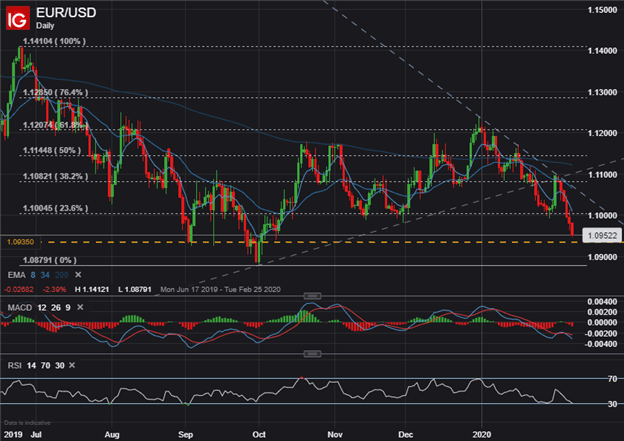
Task: Click the 1.10000 price axis label
Action: point(602,215)
